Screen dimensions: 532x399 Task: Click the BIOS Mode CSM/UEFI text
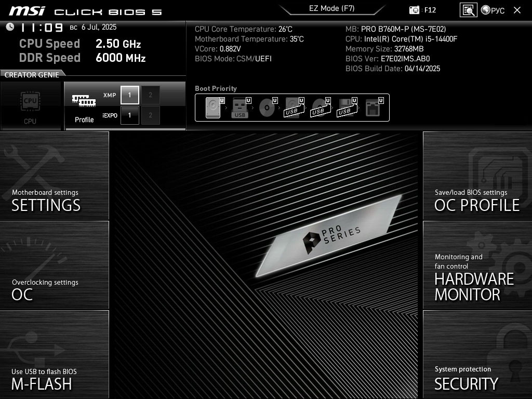(x=233, y=59)
